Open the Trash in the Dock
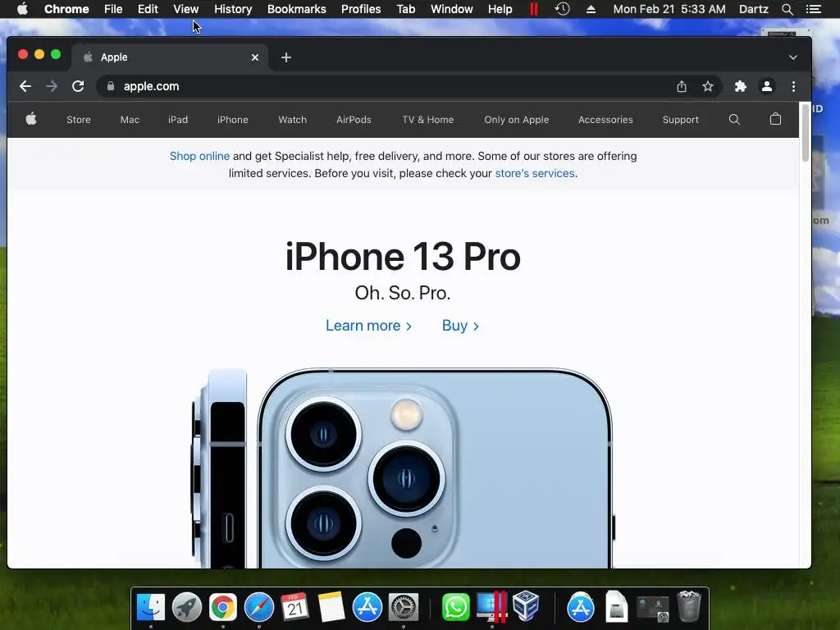Image resolution: width=840 pixels, height=630 pixels. pyautogui.click(x=689, y=606)
